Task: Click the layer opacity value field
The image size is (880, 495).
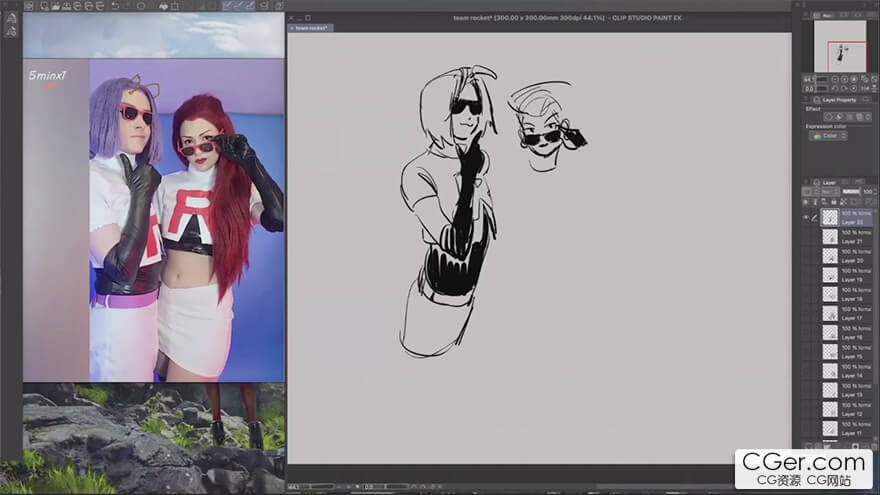Action: (868, 191)
